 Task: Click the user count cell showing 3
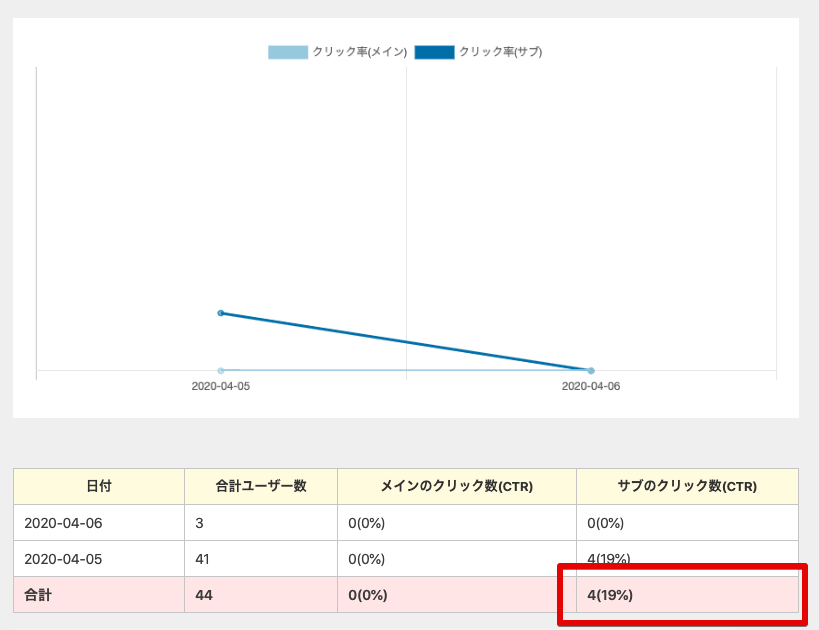(x=200, y=523)
